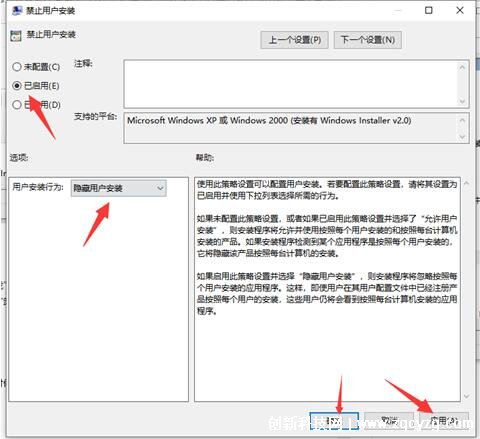Confirm with the 确定 button
The width and height of the screenshot is (480, 439).
click(334, 421)
